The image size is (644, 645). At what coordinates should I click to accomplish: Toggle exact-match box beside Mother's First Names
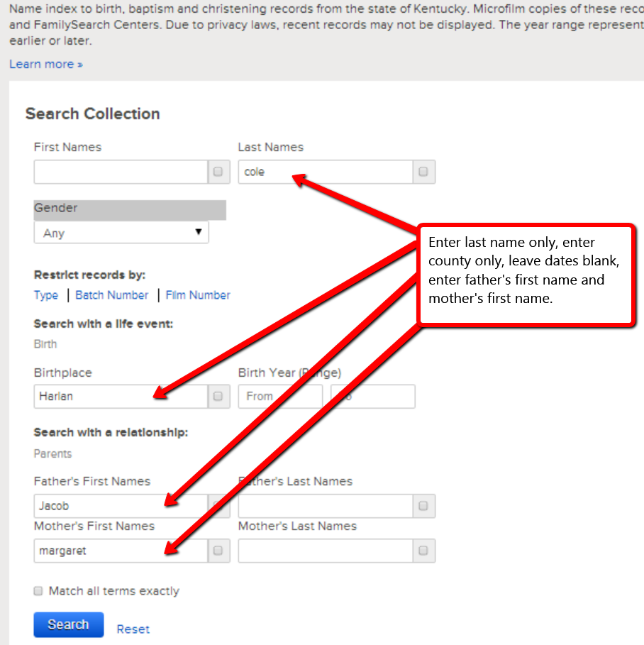coord(218,551)
